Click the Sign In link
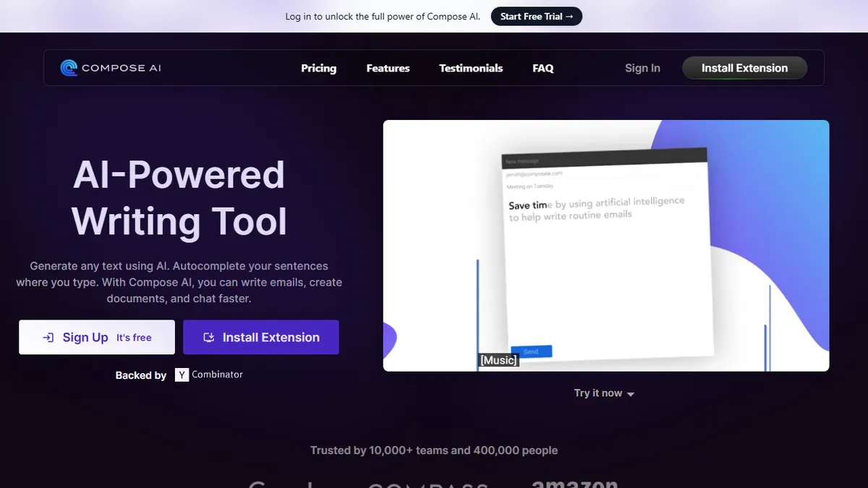The image size is (868, 488). 642,68
